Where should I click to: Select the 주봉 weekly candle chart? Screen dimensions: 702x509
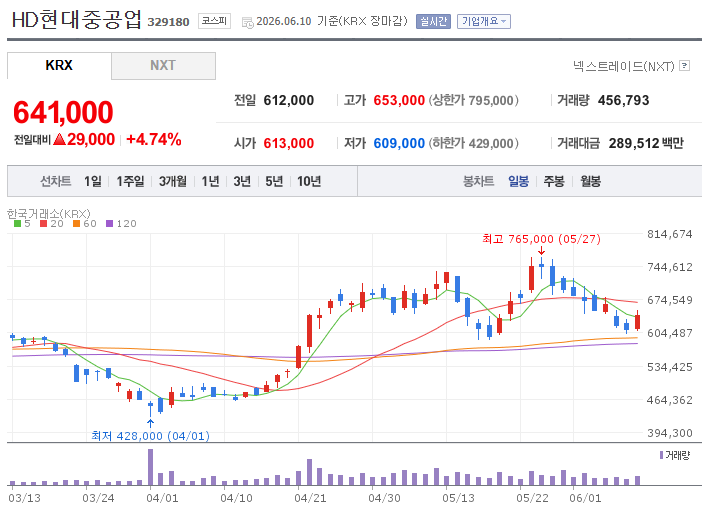(554, 181)
